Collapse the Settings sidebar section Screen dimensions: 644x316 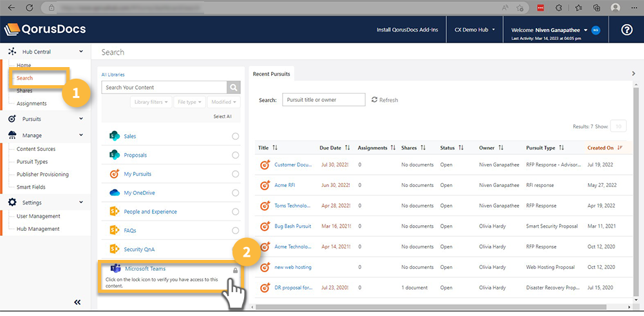click(81, 202)
